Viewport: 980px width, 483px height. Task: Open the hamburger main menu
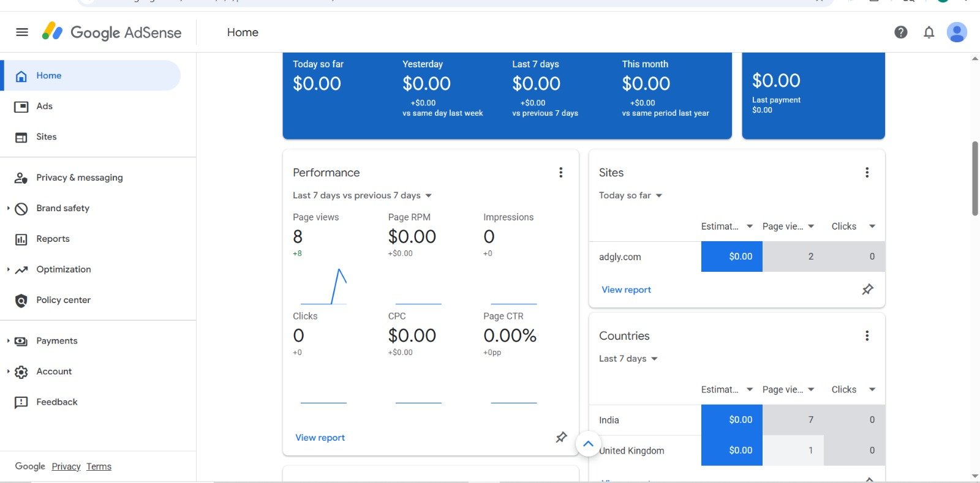[22, 32]
